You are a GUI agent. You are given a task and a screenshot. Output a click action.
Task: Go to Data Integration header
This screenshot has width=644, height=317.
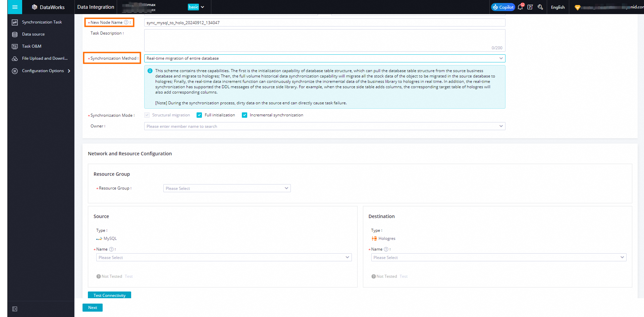coord(96,7)
